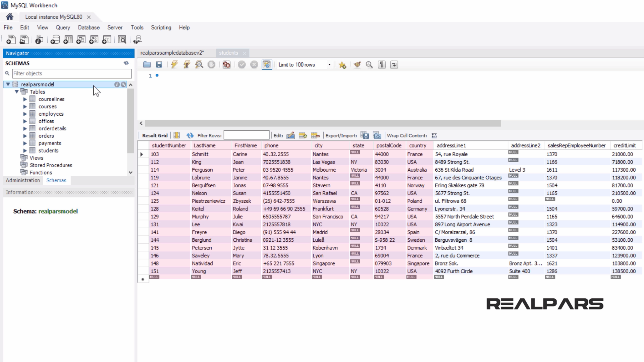Open the Query menu
Viewport: 644px width, 362px height.
tap(63, 27)
